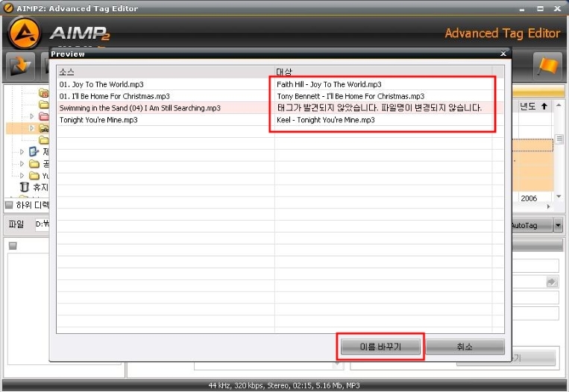Click target Keel - Tonight You're Mine.mp3
The width and height of the screenshot is (569, 392).
click(x=326, y=120)
